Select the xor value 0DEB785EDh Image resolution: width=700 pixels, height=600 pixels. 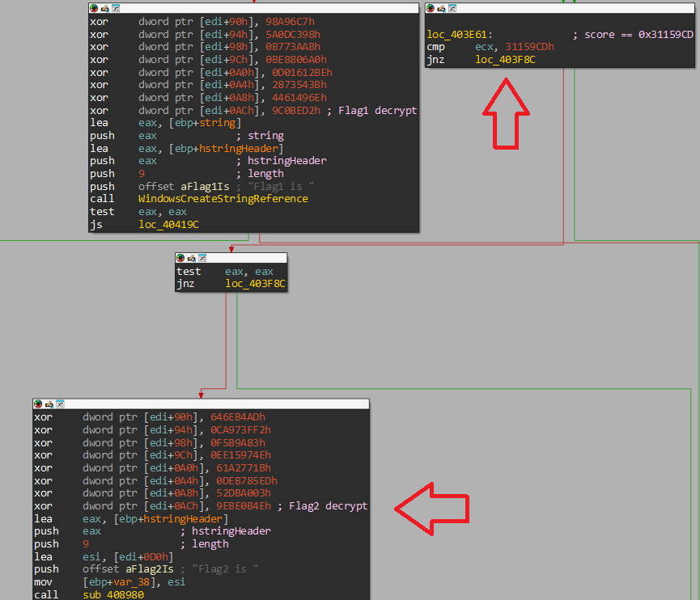[x=247, y=481]
